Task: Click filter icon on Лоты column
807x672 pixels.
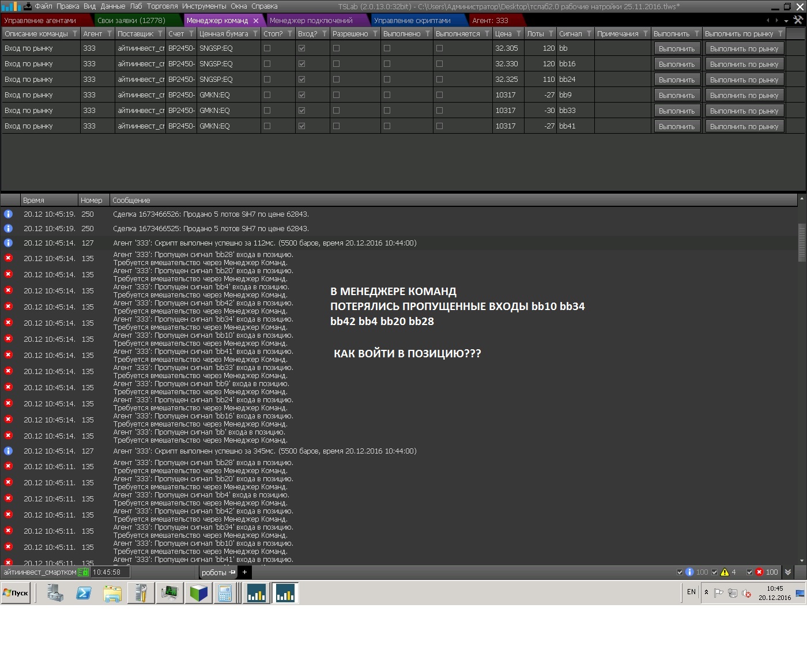Action: click(x=551, y=33)
